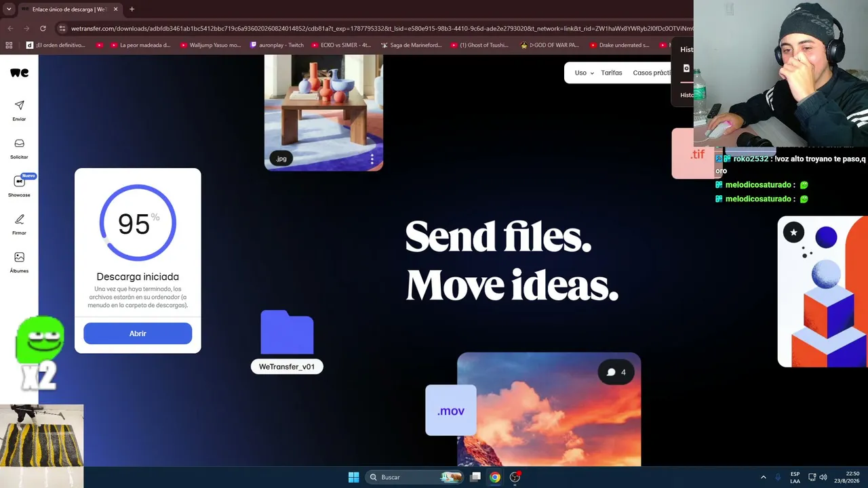The height and width of the screenshot is (488, 868).
Task: Select the 'Enlace único de descarga' tab
Action: tap(70, 9)
